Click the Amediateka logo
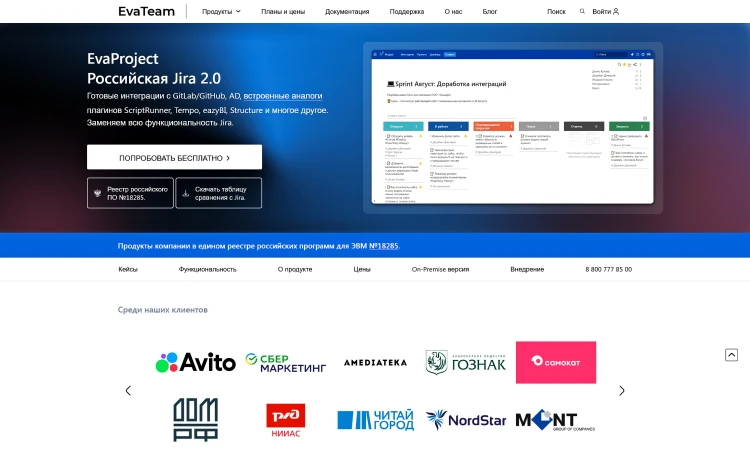The height and width of the screenshot is (463, 750). click(375, 363)
